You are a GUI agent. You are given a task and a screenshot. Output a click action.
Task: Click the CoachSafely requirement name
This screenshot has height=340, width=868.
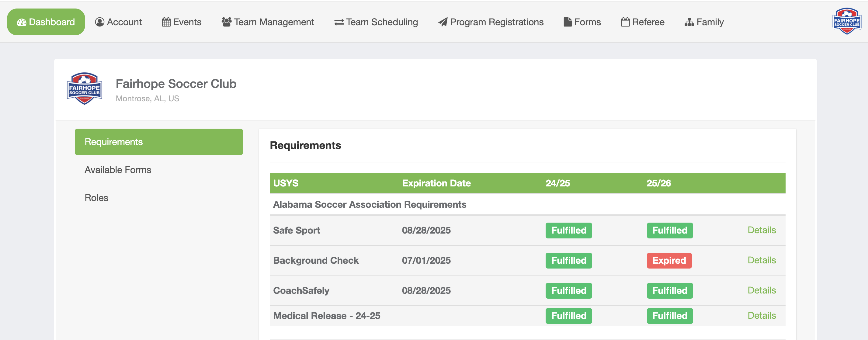click(x=301, y=290)
